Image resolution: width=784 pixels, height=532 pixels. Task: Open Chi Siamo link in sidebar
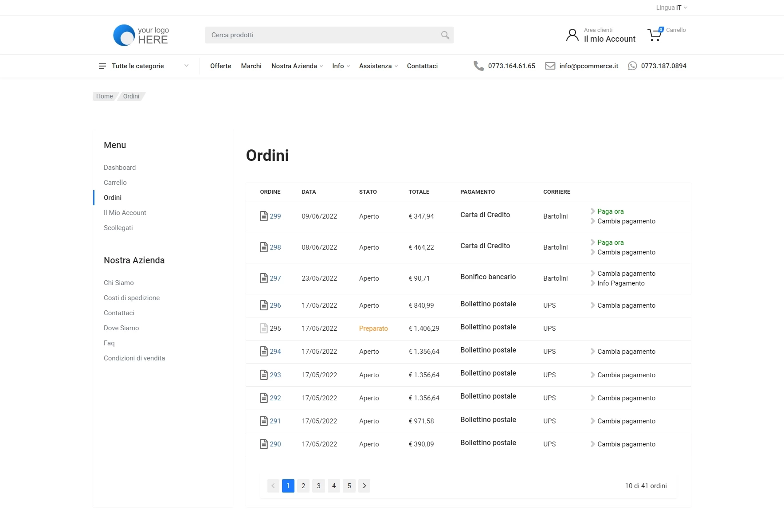(119, 283)
